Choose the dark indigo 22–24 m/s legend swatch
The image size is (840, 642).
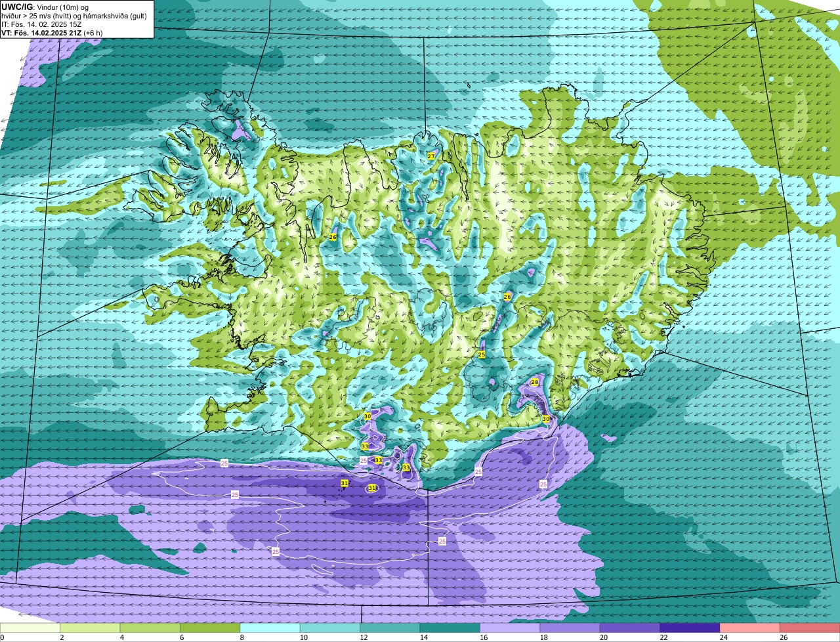(x=690, y=628)
